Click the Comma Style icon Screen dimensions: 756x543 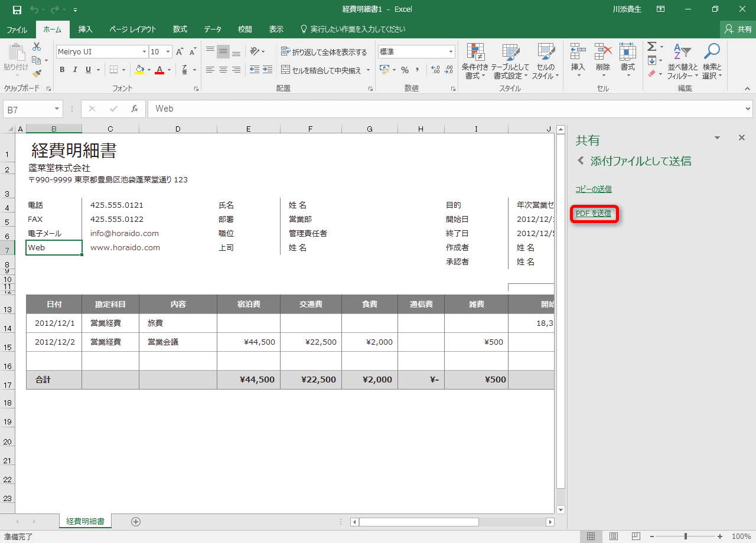418,70
